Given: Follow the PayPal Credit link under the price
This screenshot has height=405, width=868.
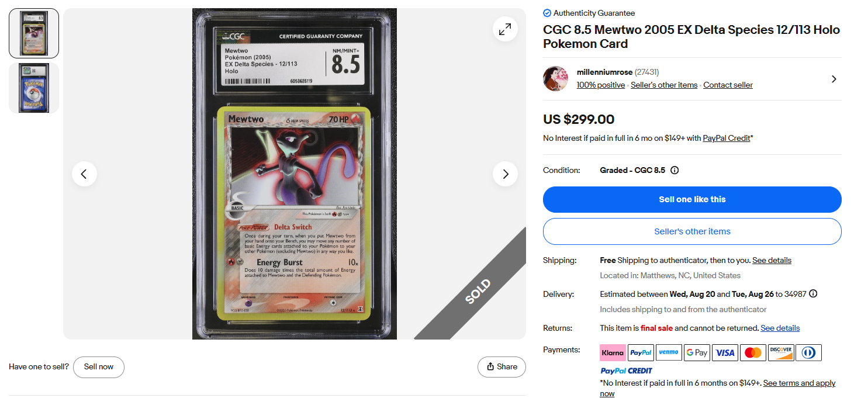Looking at the screenshot, I should 727,139.
